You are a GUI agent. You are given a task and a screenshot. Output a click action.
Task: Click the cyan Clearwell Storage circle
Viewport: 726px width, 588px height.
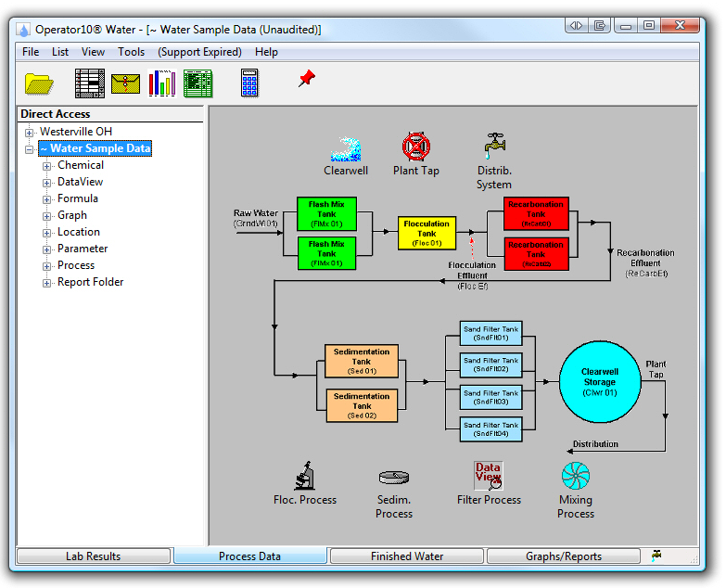tap(600, 382)
